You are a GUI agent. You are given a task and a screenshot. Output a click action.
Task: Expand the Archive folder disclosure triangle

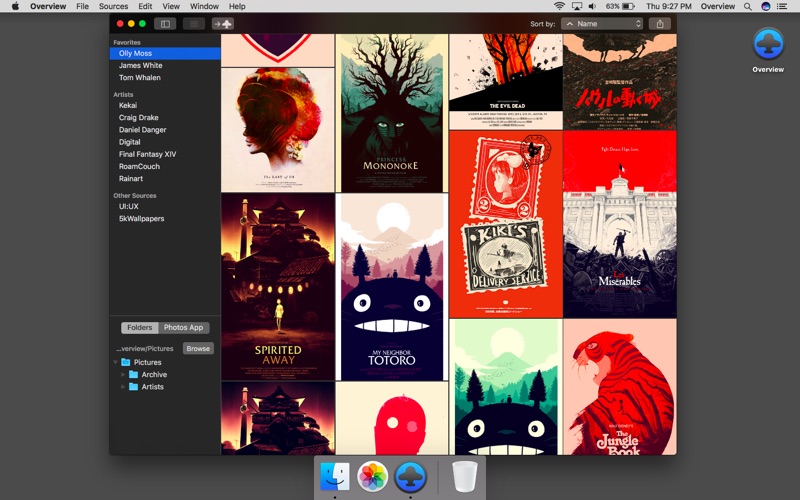pos(123,374)
